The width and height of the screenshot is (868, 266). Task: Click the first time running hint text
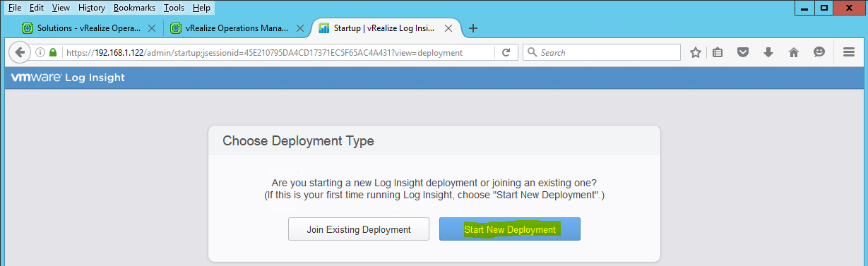click(434, 195)
